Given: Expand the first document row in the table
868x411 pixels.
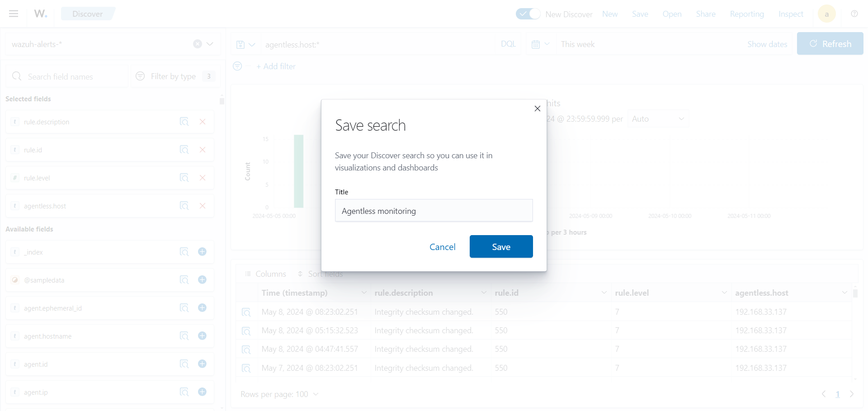Looking at the screenshot, I should tap(246, 312).
